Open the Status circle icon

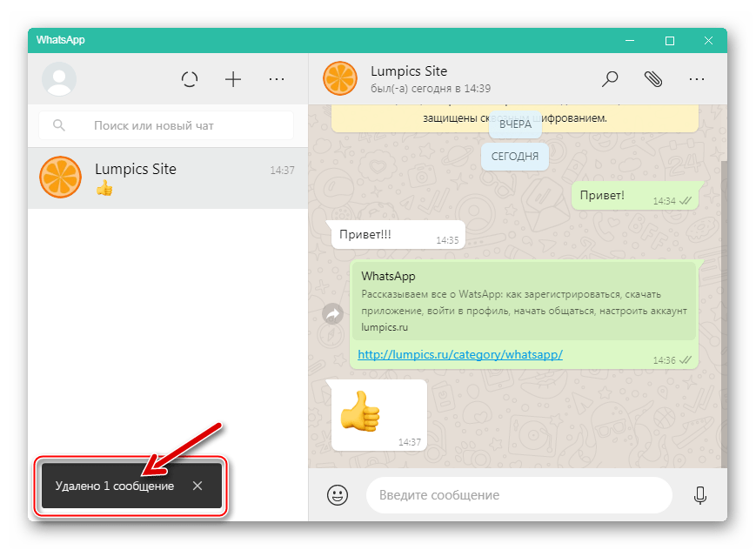pos(190,79)
